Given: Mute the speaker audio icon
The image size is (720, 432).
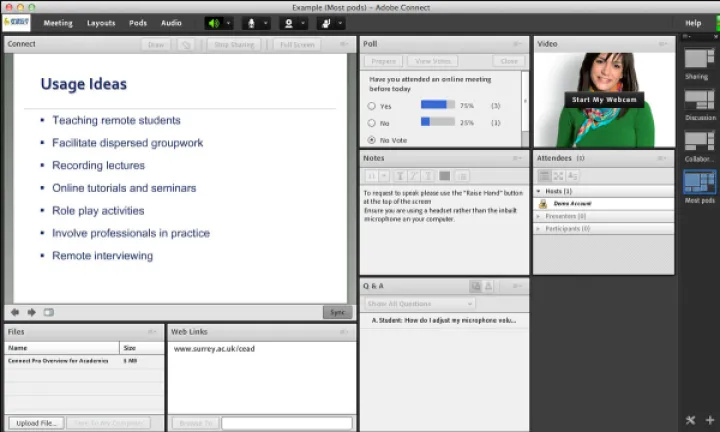Looking at the screenshot, I should [x=213, y=22].
